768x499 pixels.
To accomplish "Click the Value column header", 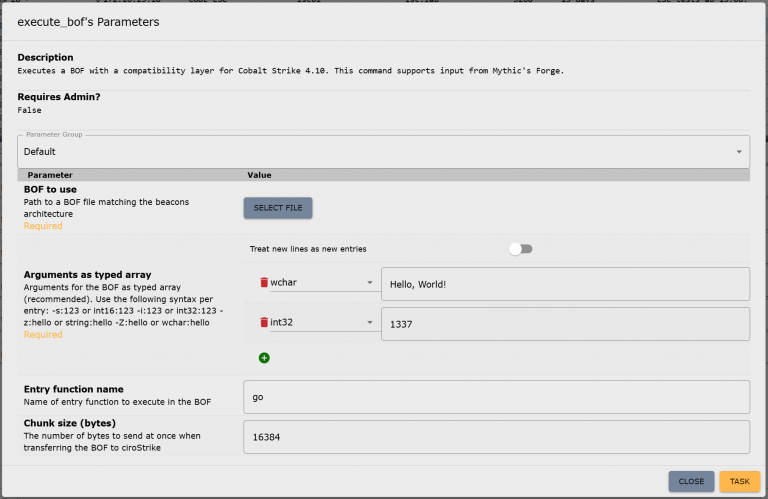I will click(259, 175).
